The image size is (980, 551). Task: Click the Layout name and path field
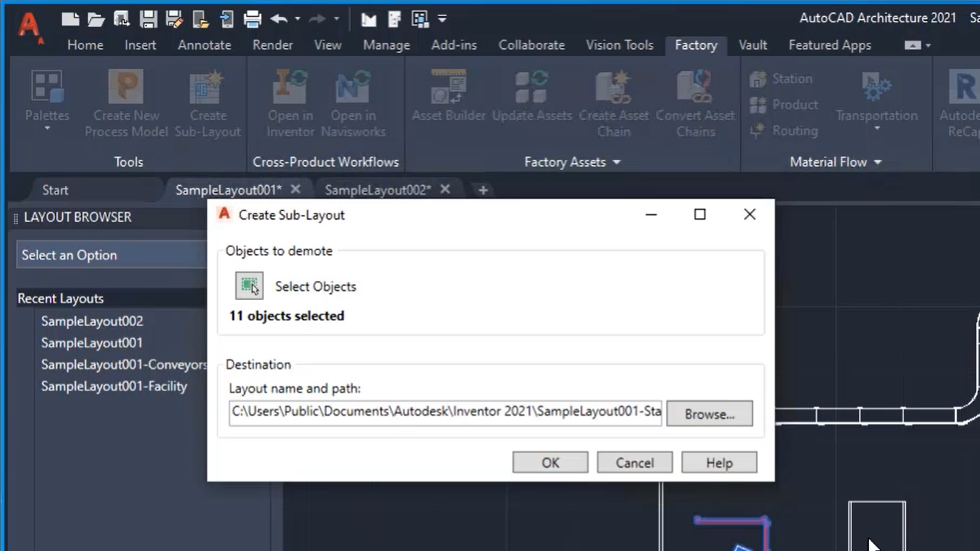click(446, 412)
